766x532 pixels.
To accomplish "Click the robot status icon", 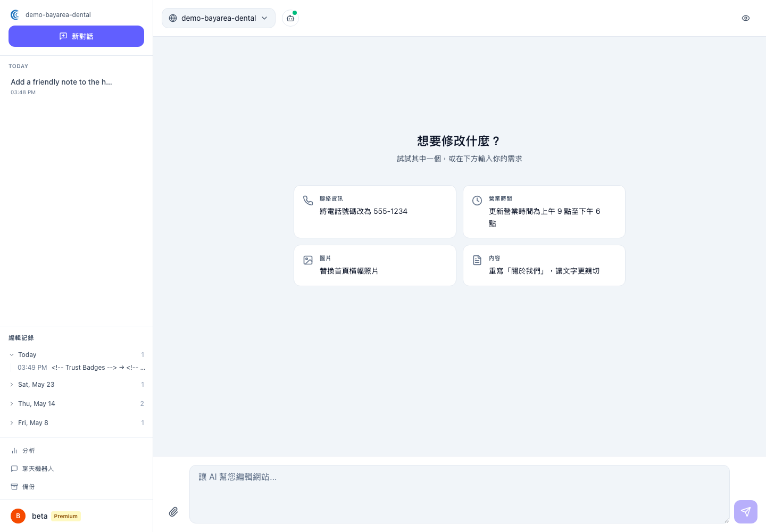I will click(290, 18).
